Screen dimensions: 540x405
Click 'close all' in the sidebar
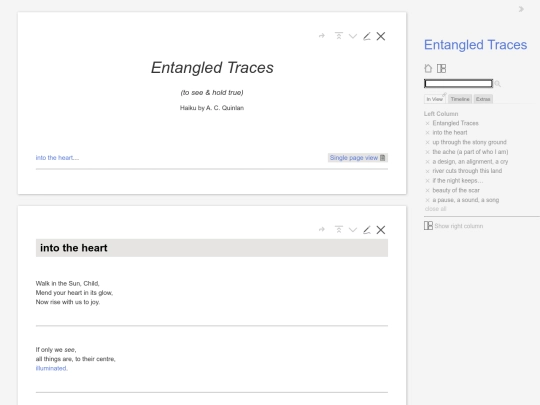pyautogui.click(x=435, y=209)
